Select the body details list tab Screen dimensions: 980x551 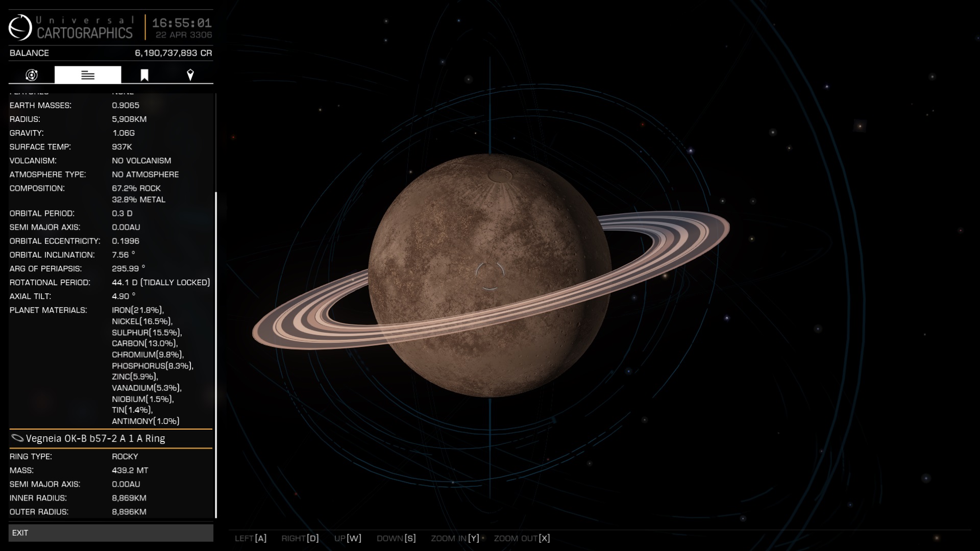tap(88, 75)
